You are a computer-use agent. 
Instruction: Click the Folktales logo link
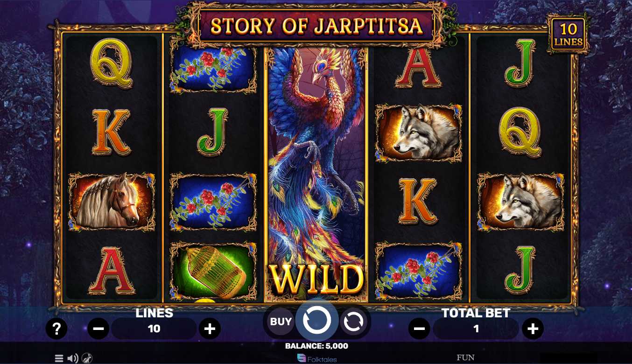tap(317, 358)
